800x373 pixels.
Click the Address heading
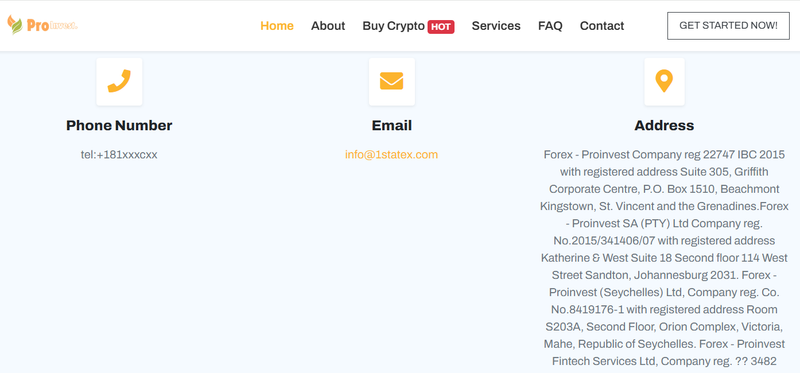(x=664, y=126)
